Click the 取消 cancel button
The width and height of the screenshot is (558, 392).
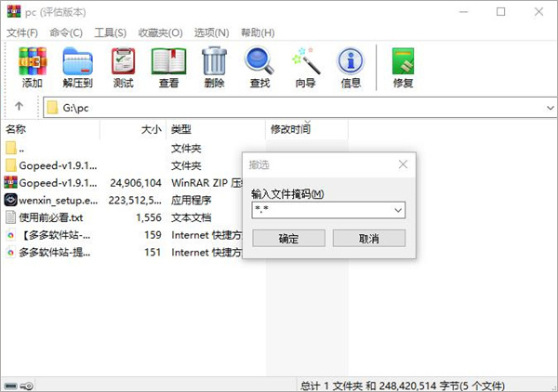tap(368, 238)
